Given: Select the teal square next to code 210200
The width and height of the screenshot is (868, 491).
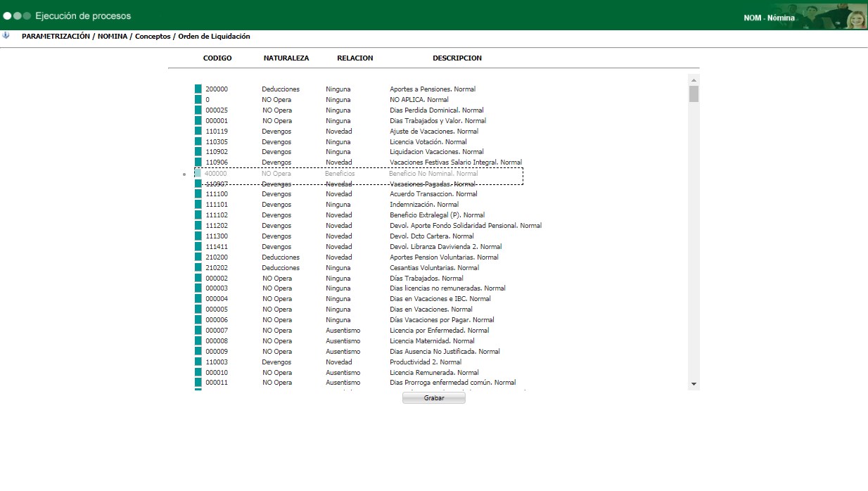Looking at the screenshot, I should click(198, 257).
